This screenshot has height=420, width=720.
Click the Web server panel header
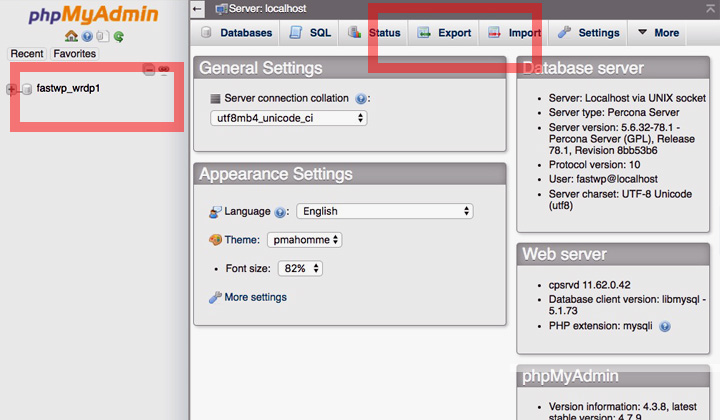[x=613, y=254]
